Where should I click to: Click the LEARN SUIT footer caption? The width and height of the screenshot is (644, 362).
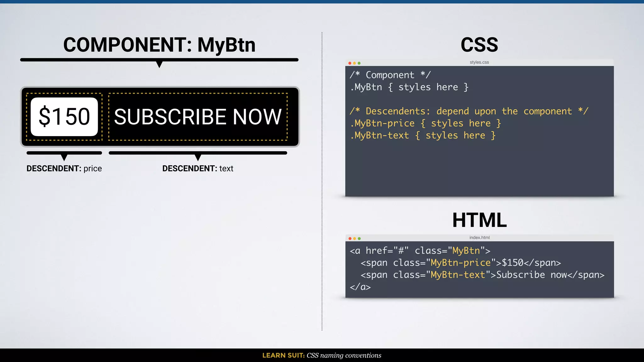pyautogui.click(x=322, y=355)
